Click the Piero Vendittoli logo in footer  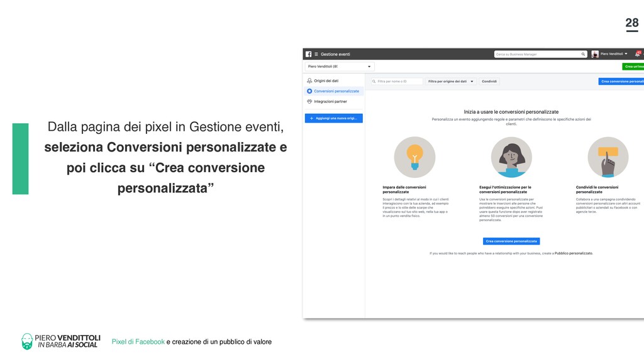pos(61,341)
